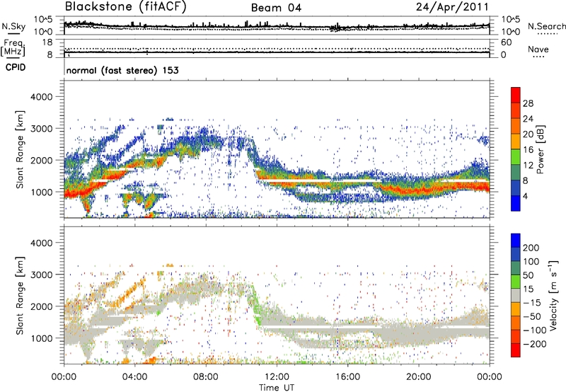Click the '1000' tick on velocity panel axis
Image resolution: width=566 pixels, height=392 pixels.
tap(41, 338)
